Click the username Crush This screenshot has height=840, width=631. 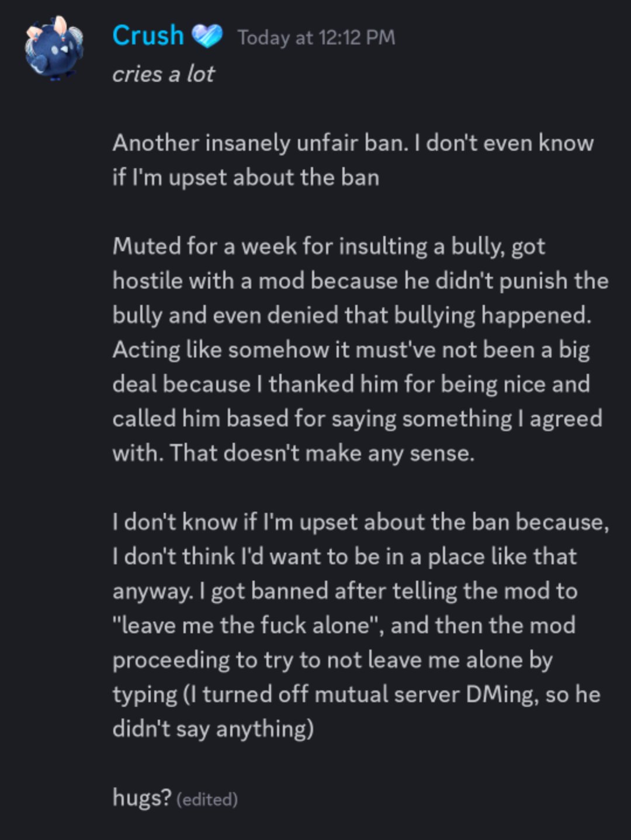[x=148, y=36]
